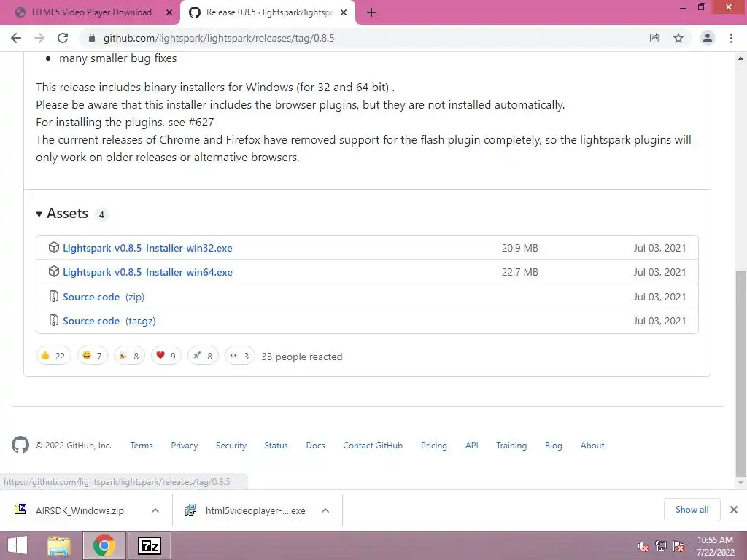Open the Docs footer link
The image size is (747, 560).
(315, 446)
